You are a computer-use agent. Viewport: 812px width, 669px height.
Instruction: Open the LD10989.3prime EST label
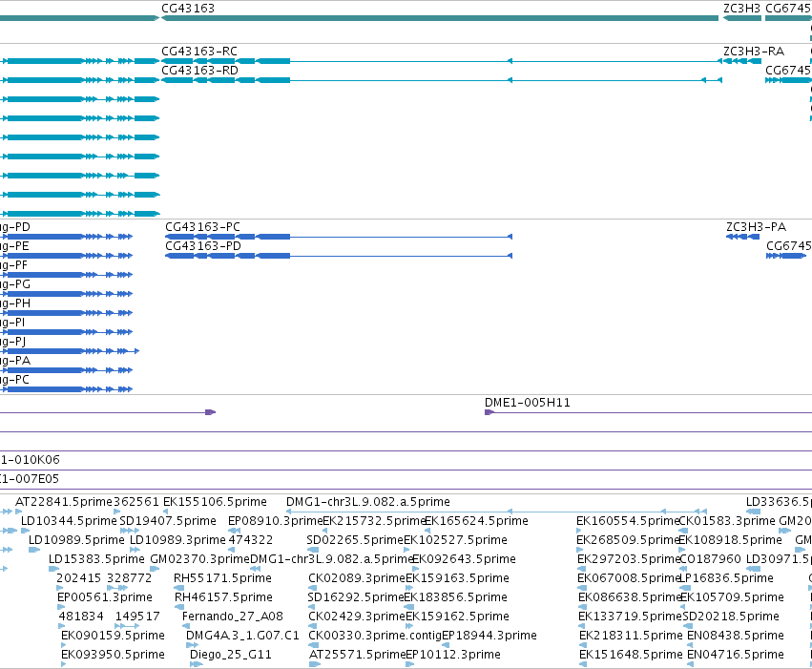177,540
